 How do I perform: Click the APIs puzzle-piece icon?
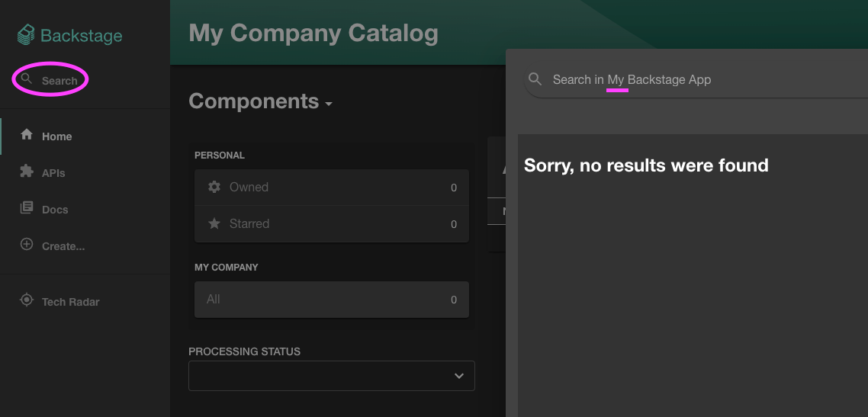pos(27,172)
